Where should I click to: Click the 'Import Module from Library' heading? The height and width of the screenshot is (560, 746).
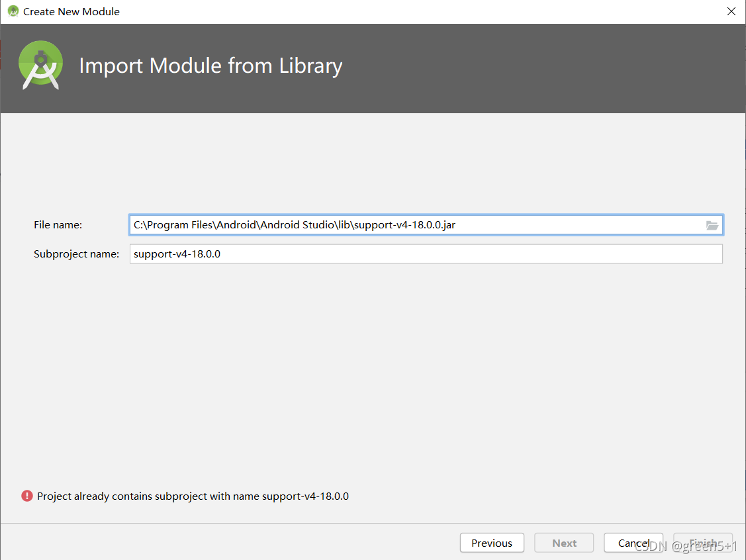tap(210, 66)
